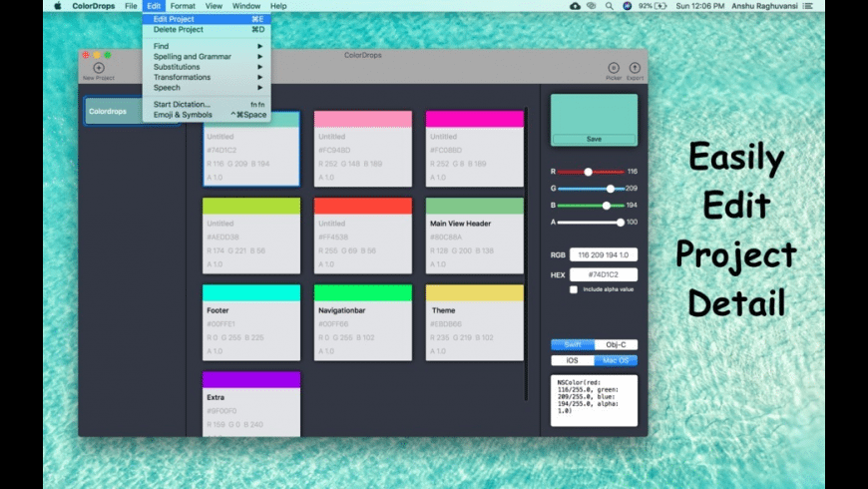Click the Anshu Raghuvansi user name
868x489 pixels.
[x=764, y=6]
